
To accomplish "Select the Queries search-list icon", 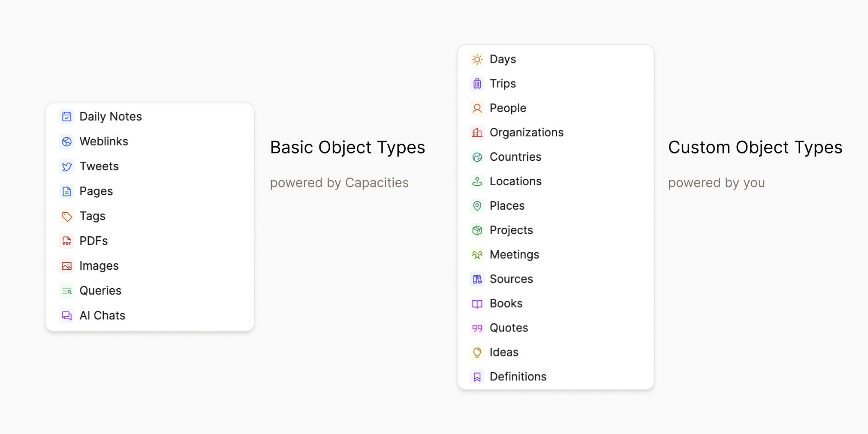I will coord(66,291).
